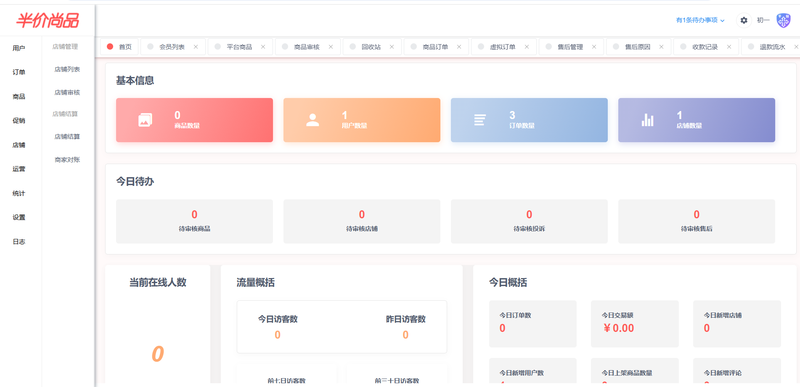Screen dimensions: 800x387
Task: Click the 今日访客数 value
Action: [278, 335]
